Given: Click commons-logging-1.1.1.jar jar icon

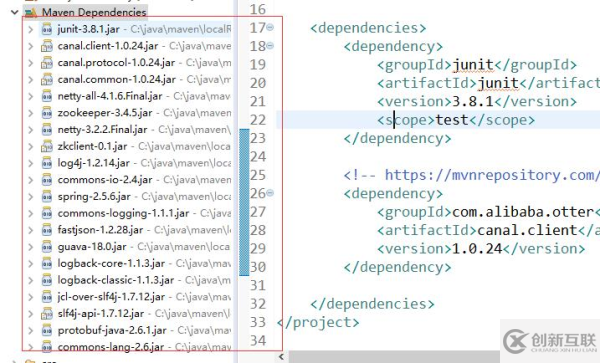Looking at the screenshot, I should (47, 213).
